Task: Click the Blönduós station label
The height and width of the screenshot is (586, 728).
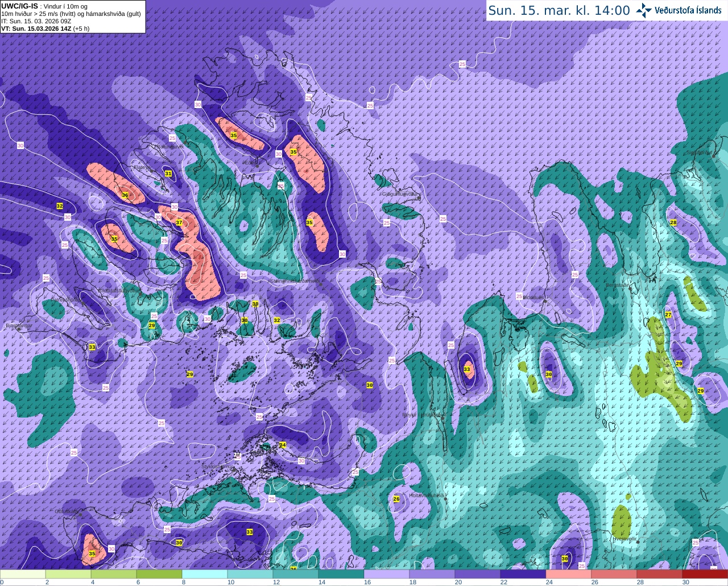Action: (x=535, y=298)
